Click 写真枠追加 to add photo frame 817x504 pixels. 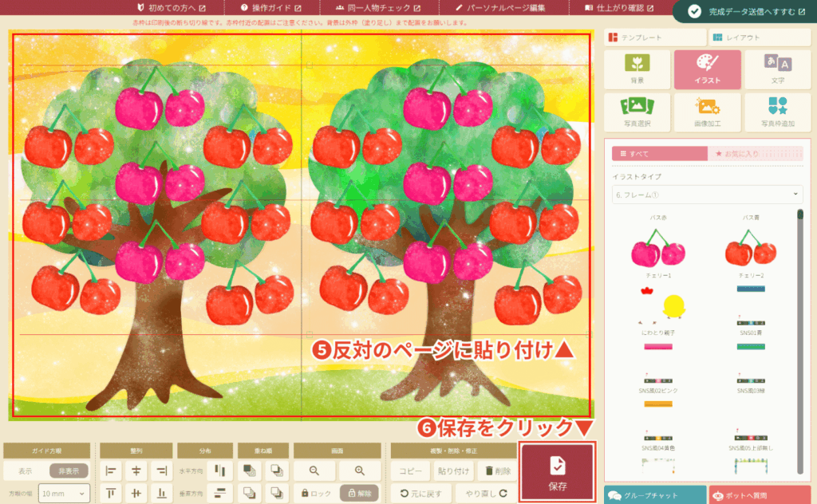(x=777, y=112)
